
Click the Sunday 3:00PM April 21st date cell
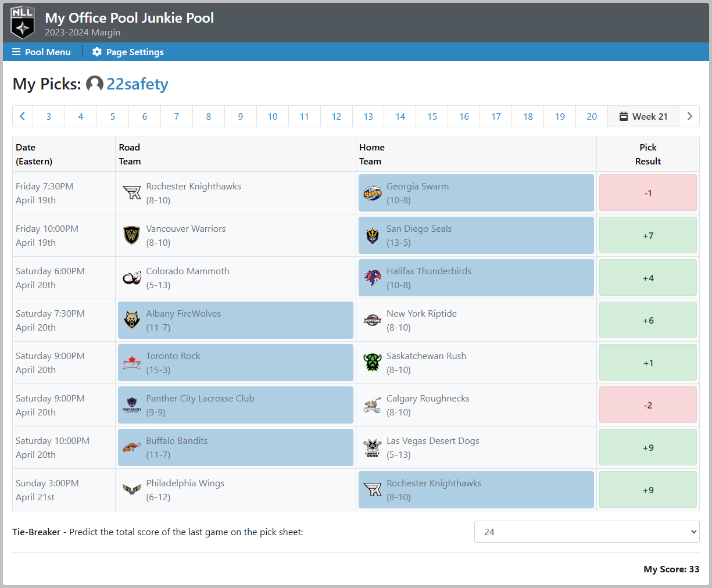point(64,490)
